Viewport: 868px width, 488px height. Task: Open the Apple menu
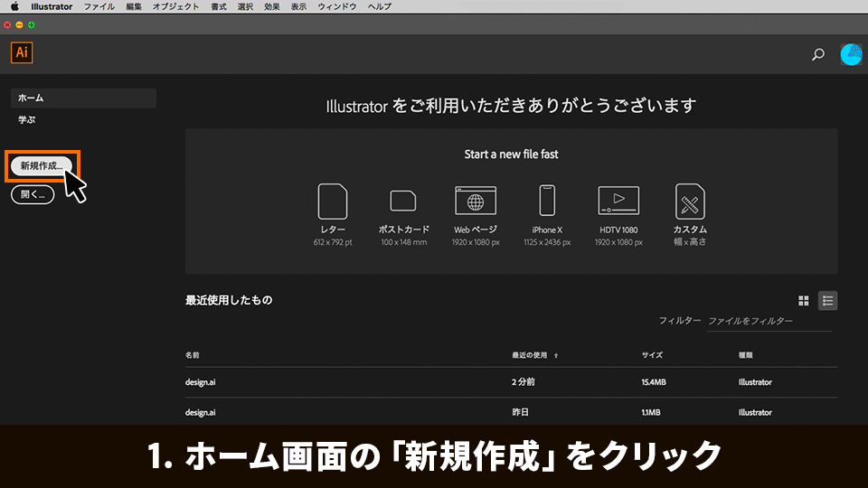[x=14, y=6]
